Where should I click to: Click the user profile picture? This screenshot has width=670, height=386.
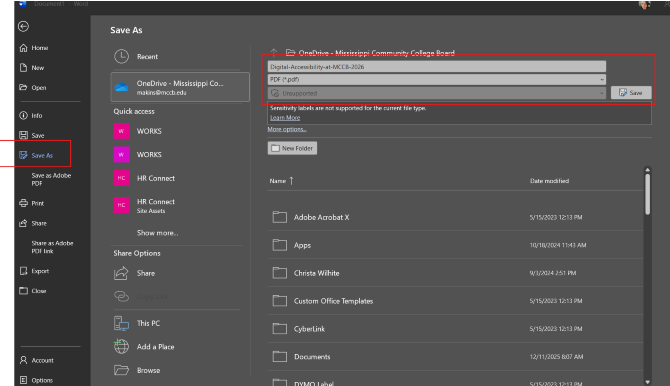click(x=644, y=4)
